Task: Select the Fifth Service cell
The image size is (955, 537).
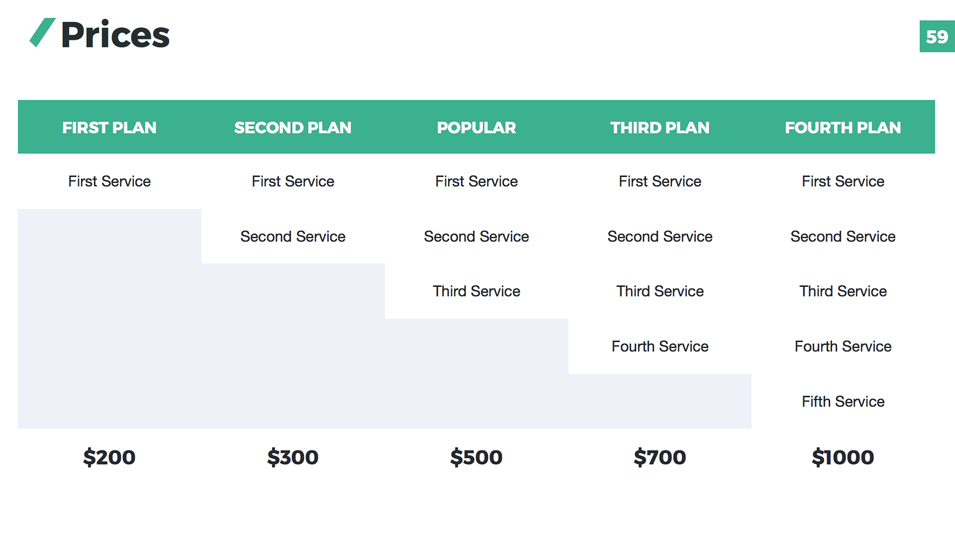Action: click(843, 402)
